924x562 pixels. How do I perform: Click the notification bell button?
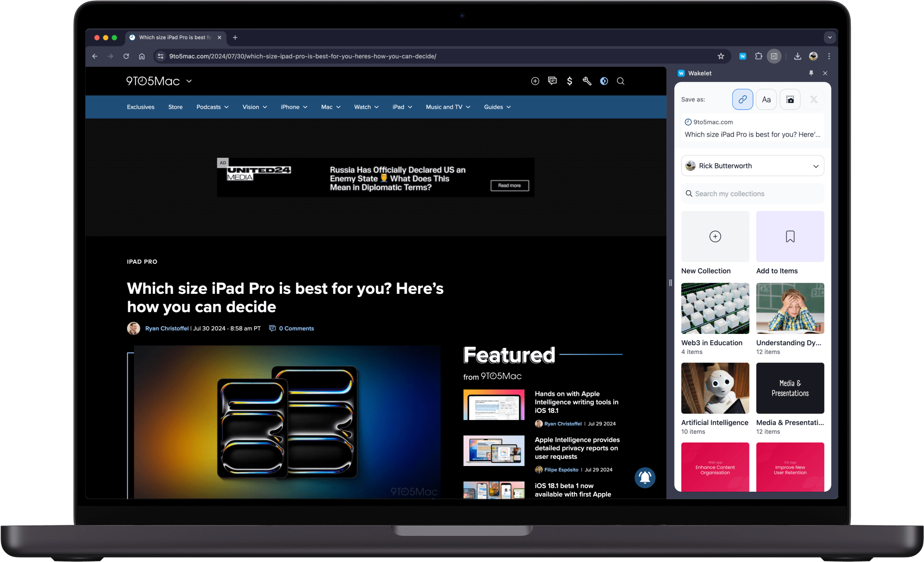(645, 477)
